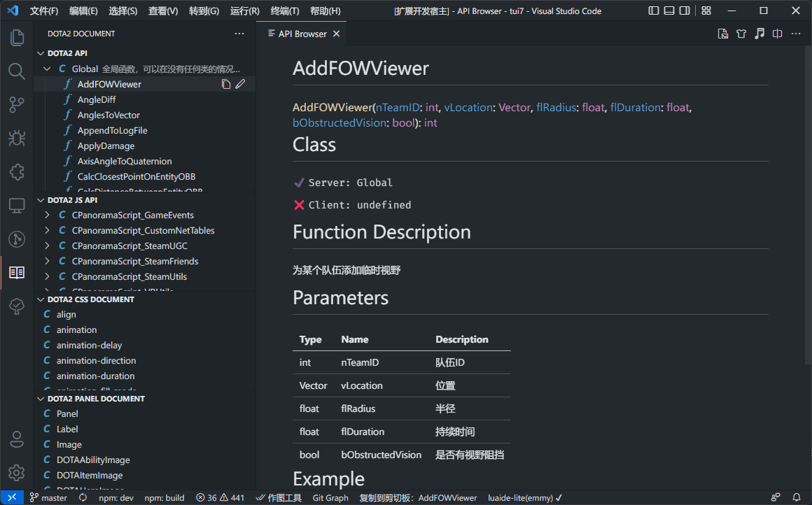812x505 pixels.
Task: Open Git Graph from status bar
Action: pos(330,498)
